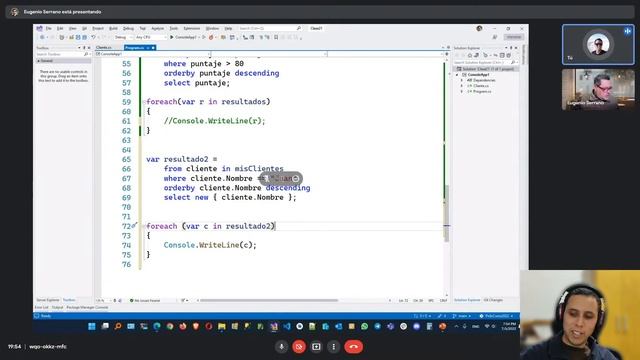Expand the Cliente.cs node in Solution Explorer
The width and height of the screenshot is (640, 360).
tap(462, 86)
